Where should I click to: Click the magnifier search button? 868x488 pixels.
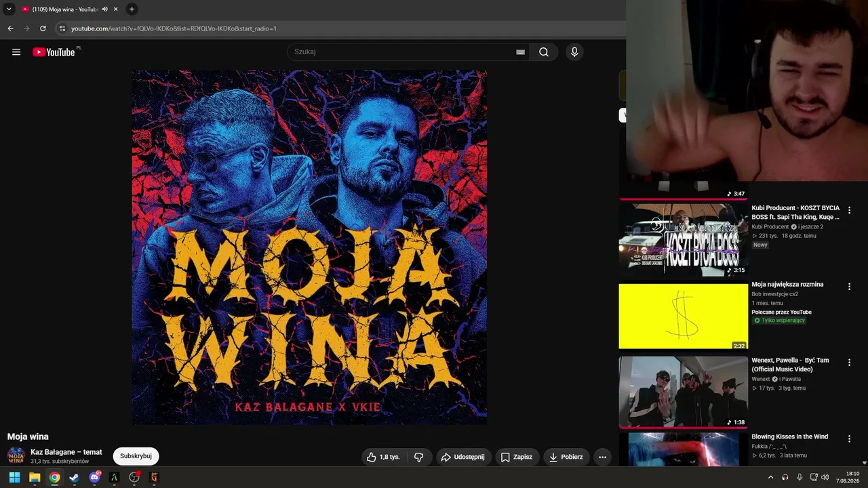coord(544,52)
